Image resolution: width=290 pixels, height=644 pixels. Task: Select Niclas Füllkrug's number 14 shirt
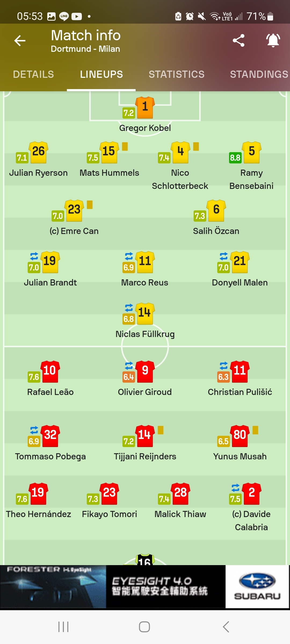pos(145,314)
